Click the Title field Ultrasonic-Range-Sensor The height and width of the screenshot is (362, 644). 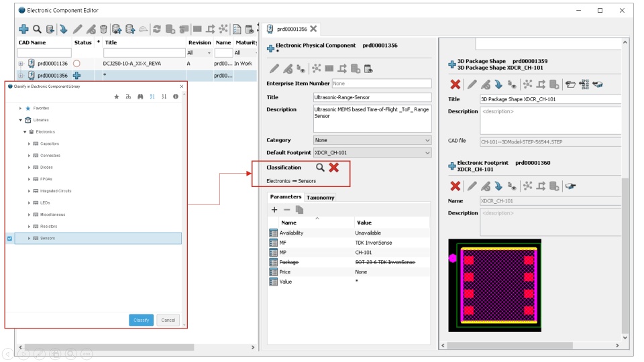(x=372, y=97)
